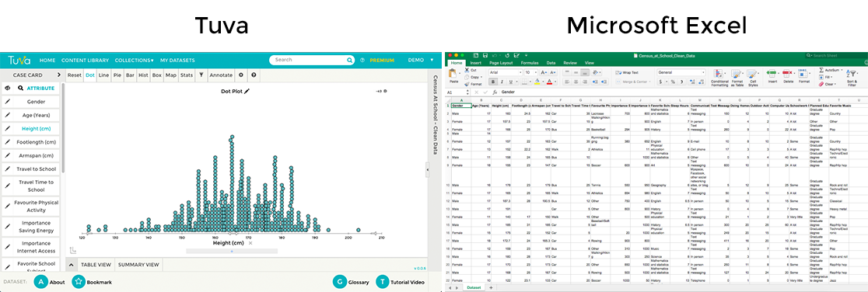Open Excel Format as Table
This screenshot has height=292, width=868.
click(737, 78)
